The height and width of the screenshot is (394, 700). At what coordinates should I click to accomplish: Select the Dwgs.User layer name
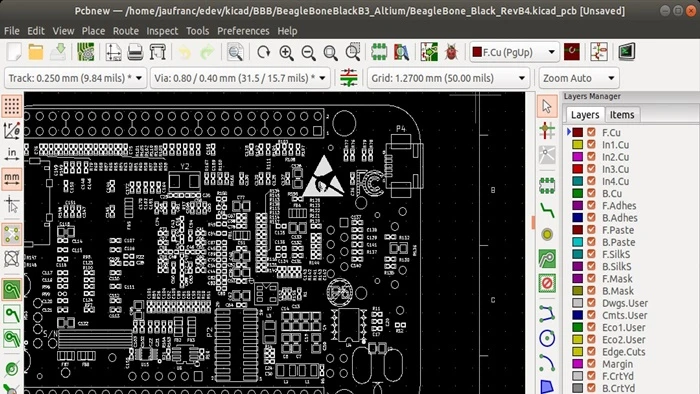[x=625, y=303]
